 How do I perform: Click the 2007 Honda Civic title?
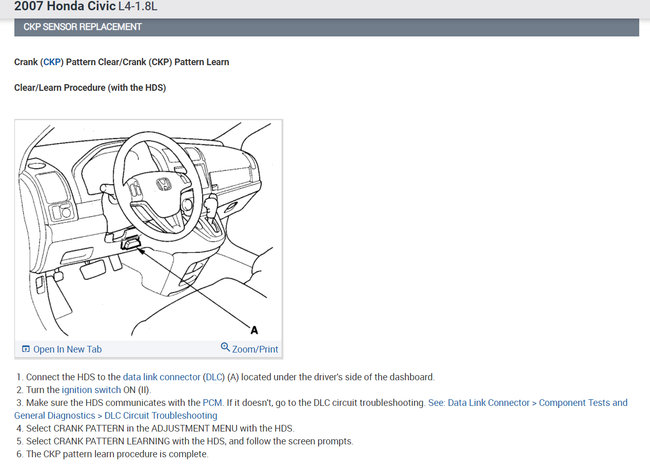point(86,6)
